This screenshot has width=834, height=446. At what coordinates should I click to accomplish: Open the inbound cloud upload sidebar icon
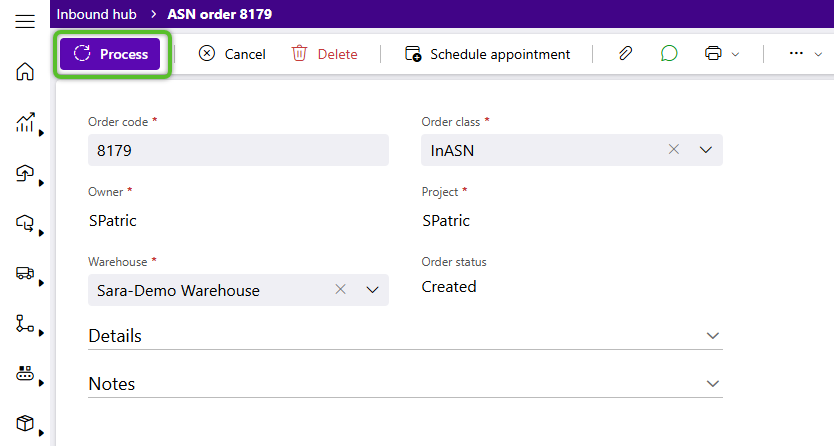[25, 173]
